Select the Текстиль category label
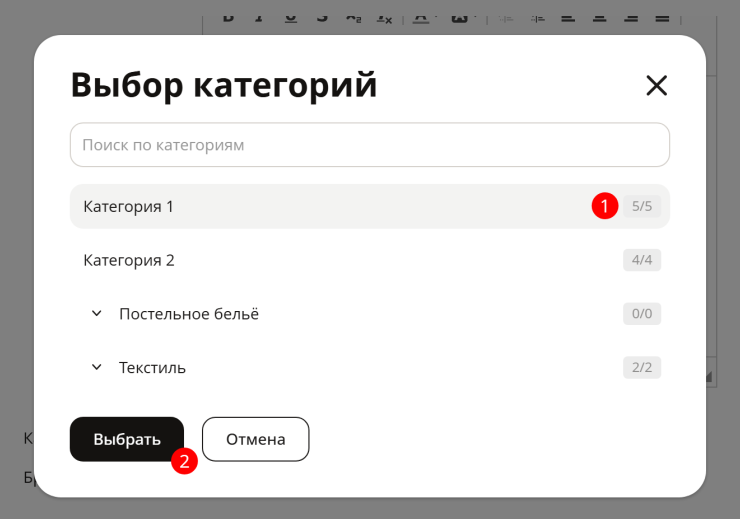Screen dimensions: 740x519 click(x=152, y=368)
